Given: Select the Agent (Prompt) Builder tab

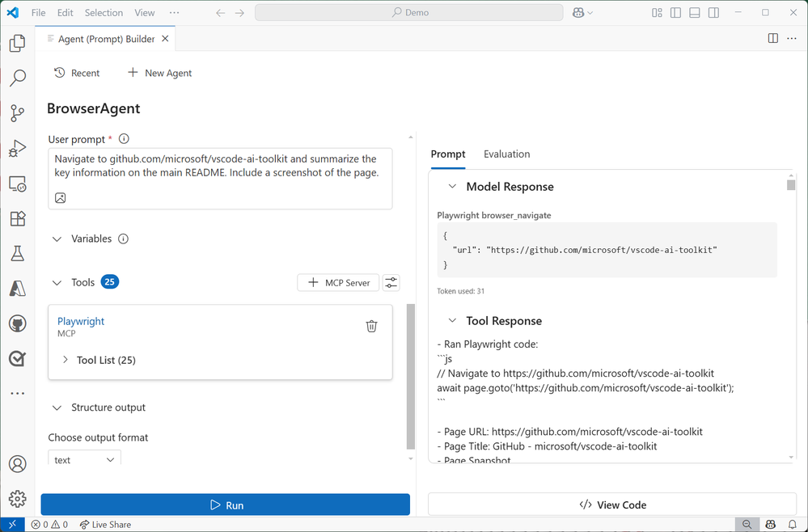Looking at the screenshot, I should 105,39.
